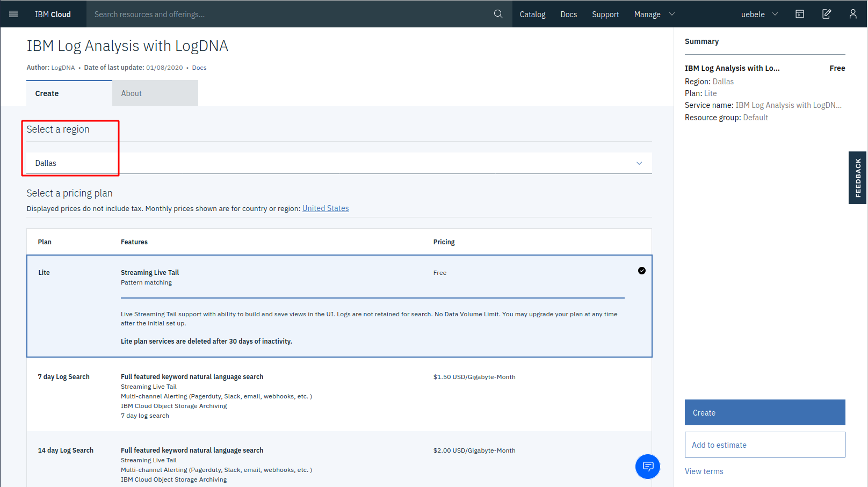Image resolution: width=868 pixels, height=487 pixels.
Task: Focus the search resources input field
Action: coord(290,14)
